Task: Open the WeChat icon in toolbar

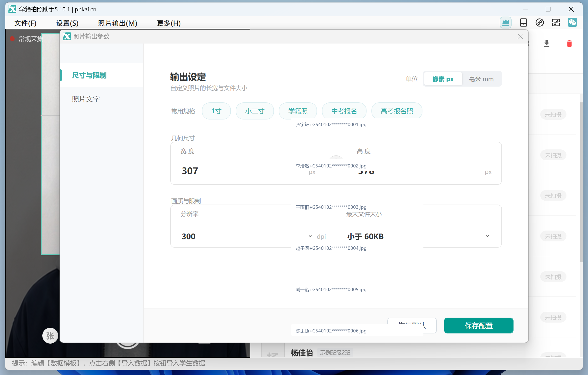Action: (x=572, y=23)
